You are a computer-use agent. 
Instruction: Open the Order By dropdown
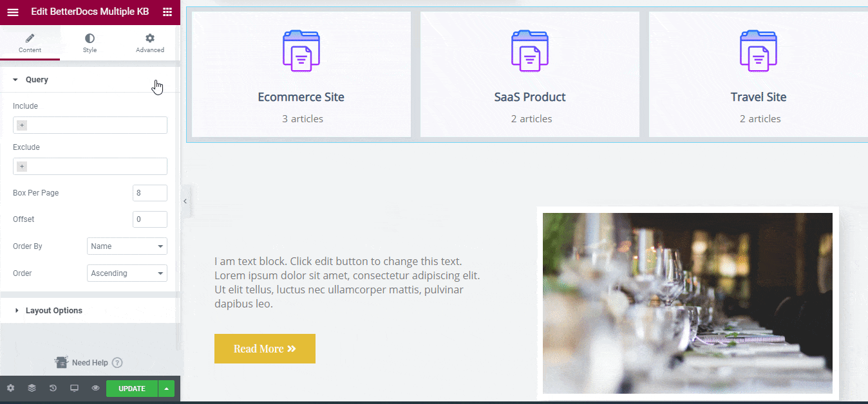pyautogui.click(x=127, y=246)
